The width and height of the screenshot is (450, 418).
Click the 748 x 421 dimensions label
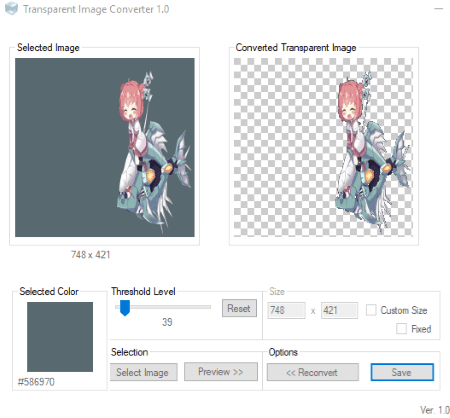[90, 255]
